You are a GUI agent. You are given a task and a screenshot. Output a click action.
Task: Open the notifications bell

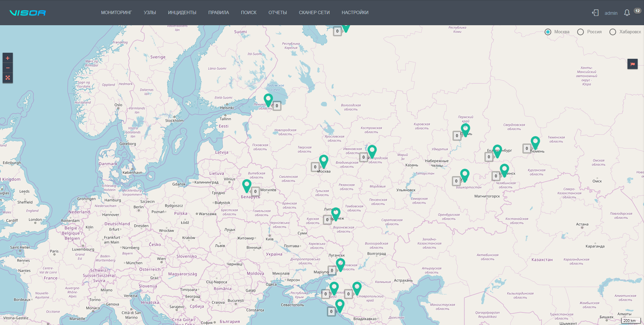pos(627,13)
